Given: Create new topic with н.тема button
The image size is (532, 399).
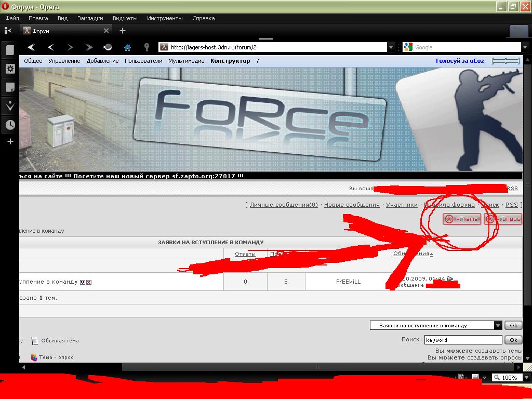Looking at the screenshot, I should 462,219.
